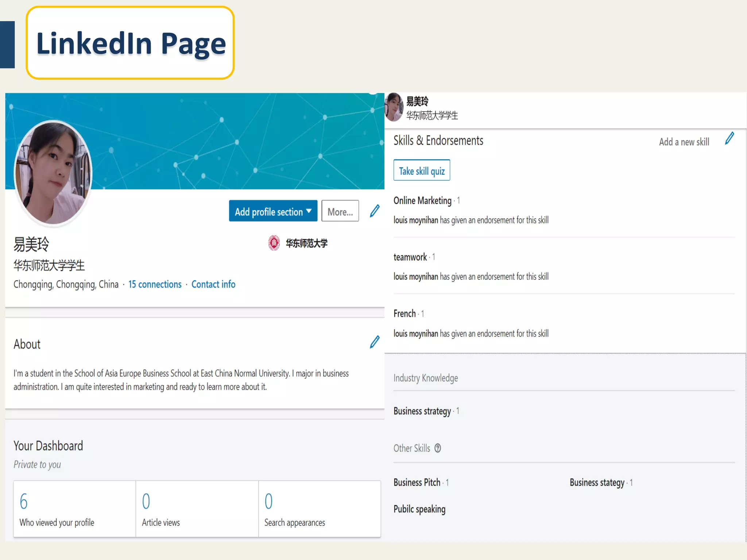Image resolution: width=747 pixels, height=560 pixels.
Task: Click the More... button
Action: [340, 211]
